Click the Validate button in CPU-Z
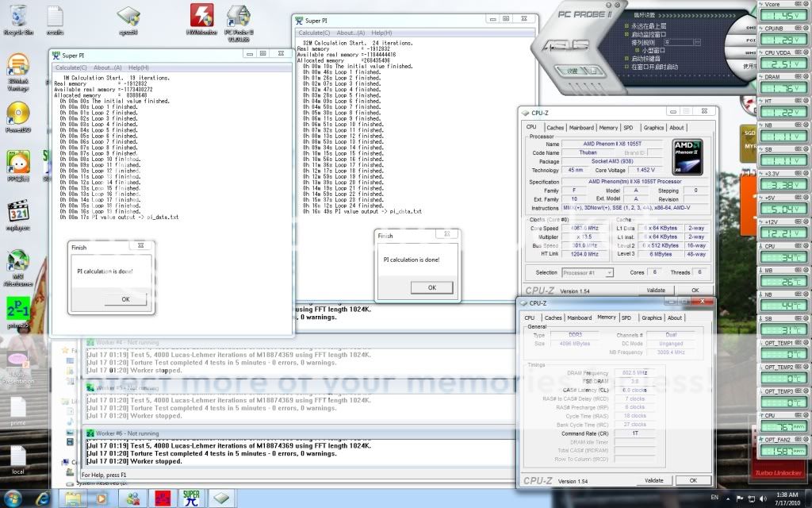 [x=655, y=291]
